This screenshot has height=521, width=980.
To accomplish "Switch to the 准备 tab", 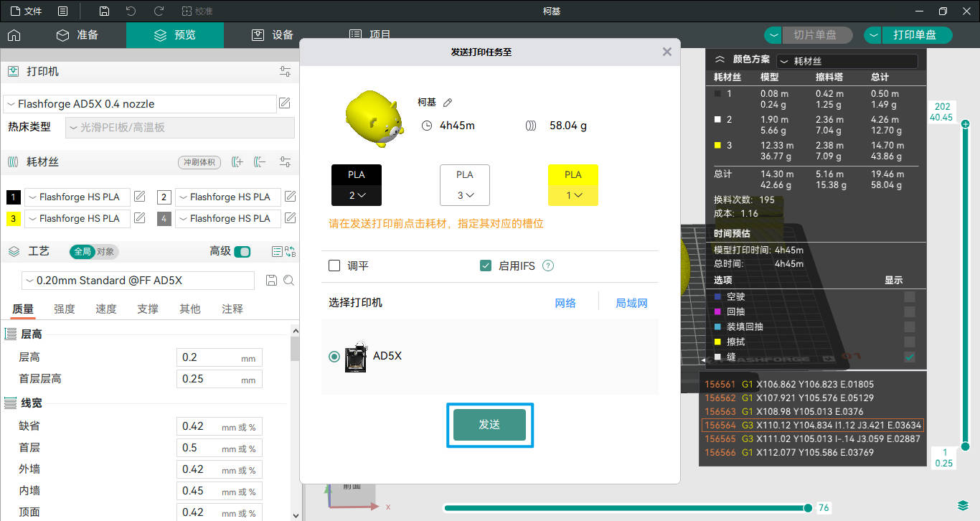I will (77, 35).
